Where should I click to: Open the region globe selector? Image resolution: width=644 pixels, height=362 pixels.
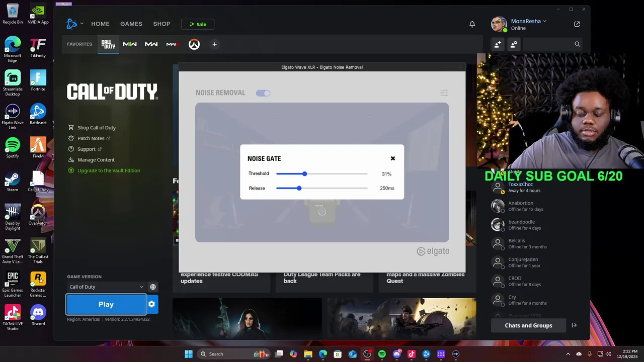point(153,287)
